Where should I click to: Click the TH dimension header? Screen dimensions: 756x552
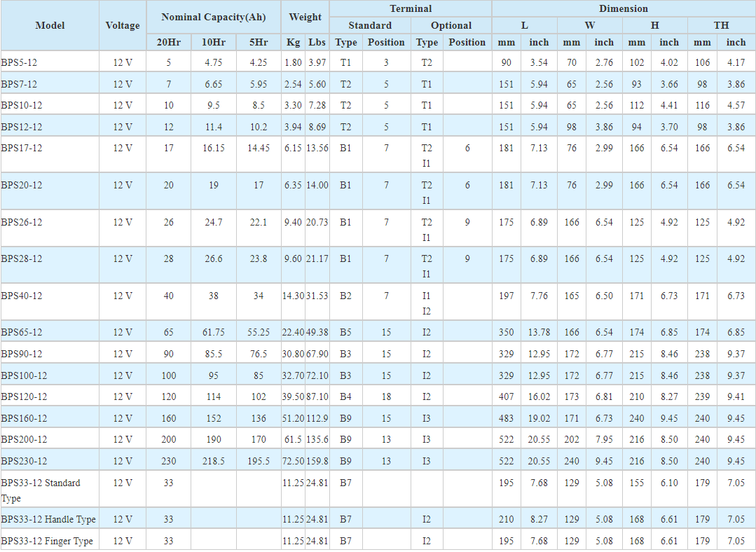721,25
